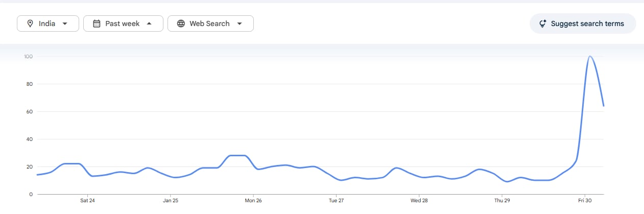Screen dimensions: 644x214
Task: Click the Thu 29 axis label
Action: (x=502, y=200)
